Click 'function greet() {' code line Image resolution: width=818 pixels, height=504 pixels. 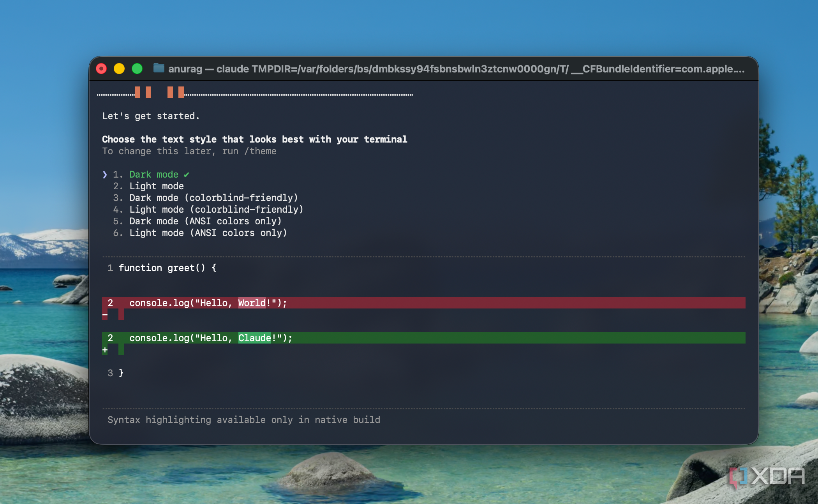pos(167,268)
